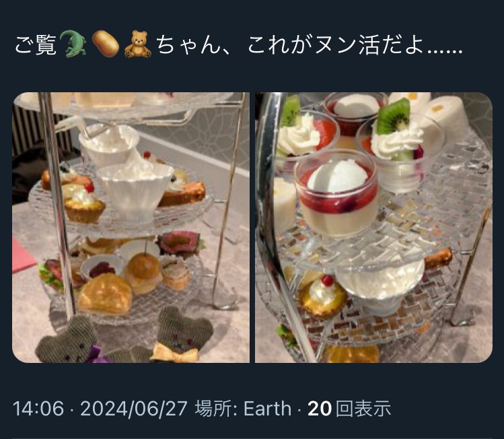Click the word ご覧 at tweet start
The width and height of the screenshot is (504, 439).
coord(36,44)
